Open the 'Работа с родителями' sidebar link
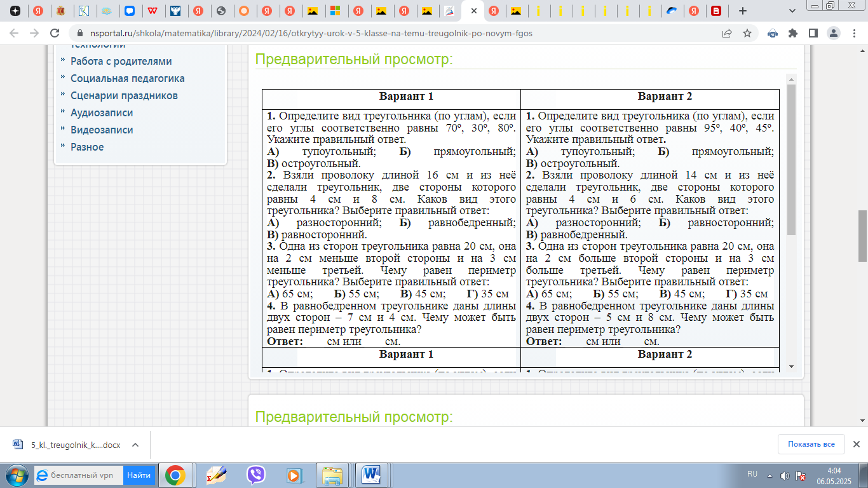 pos(121,62)
